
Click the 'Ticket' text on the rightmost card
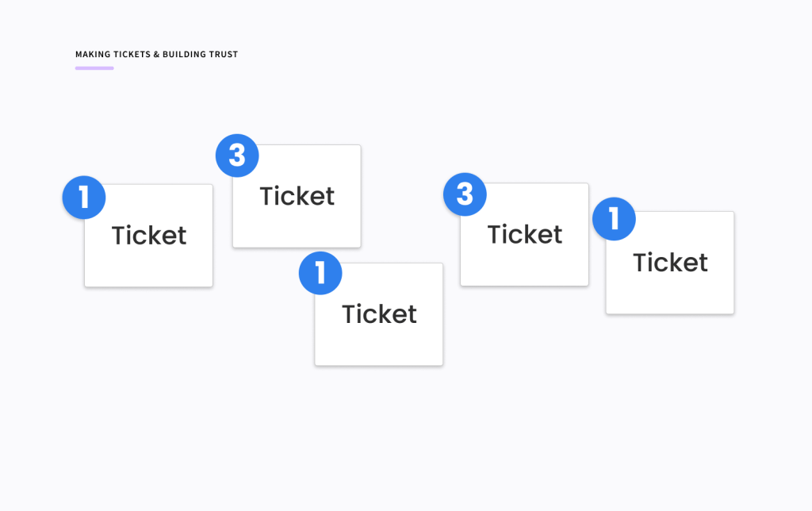(670, 263)
